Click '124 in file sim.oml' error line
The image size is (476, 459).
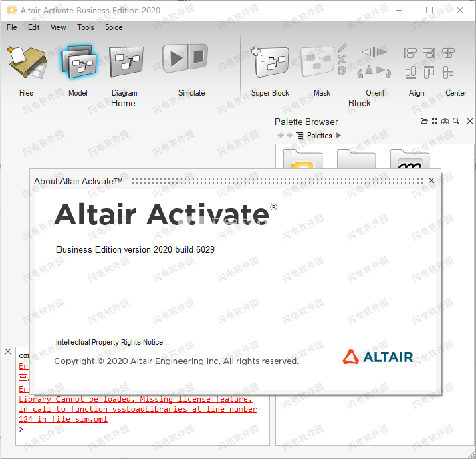point(63,419)
